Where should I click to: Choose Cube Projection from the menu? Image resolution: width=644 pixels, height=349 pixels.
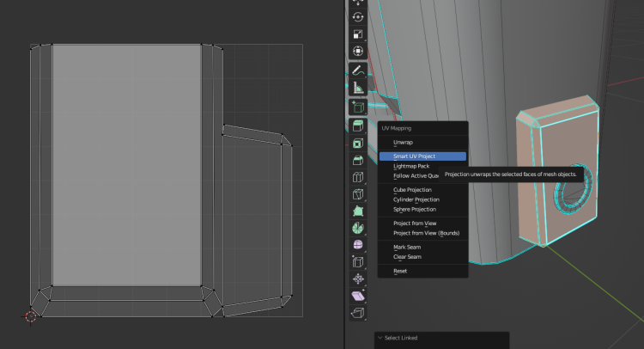(x=412, y=189)
